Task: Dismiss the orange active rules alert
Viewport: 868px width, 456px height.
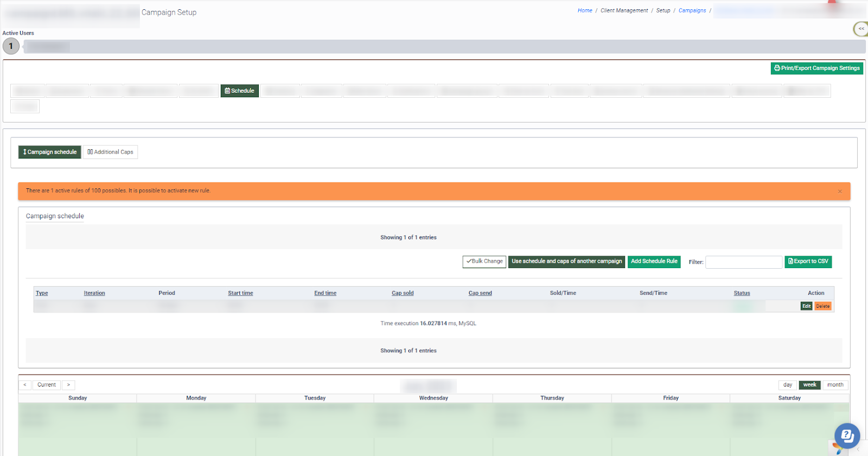Action: pyautogui.click(x=840, y=192)
